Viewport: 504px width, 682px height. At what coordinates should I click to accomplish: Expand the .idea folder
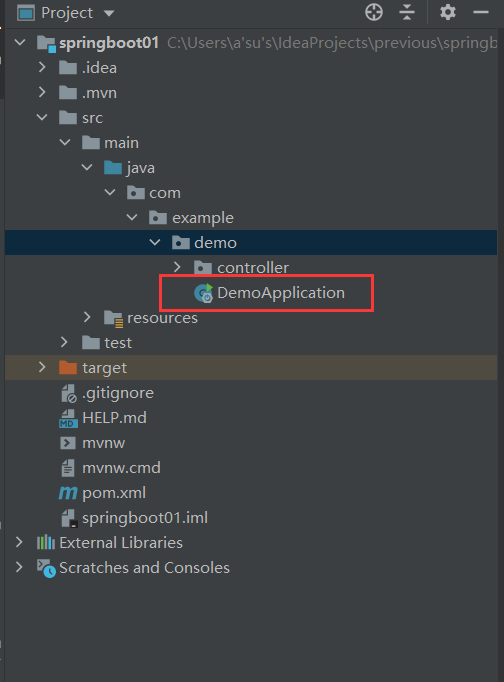tap(42, 67)
